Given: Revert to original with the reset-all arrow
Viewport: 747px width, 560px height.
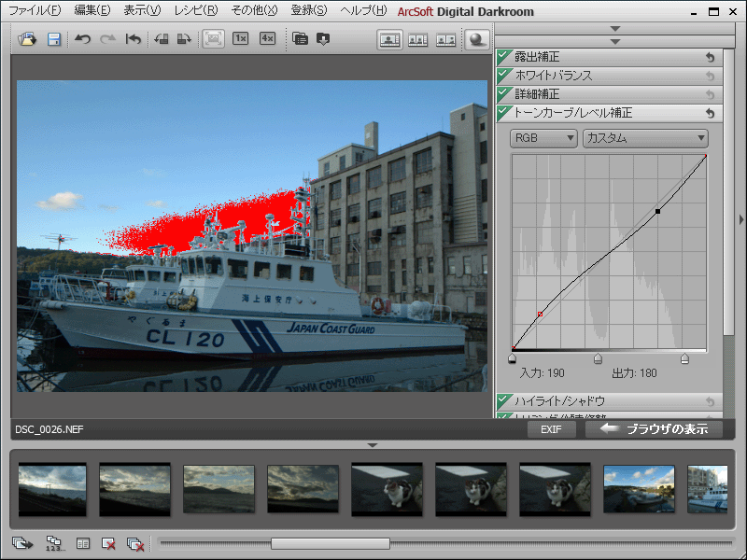Looking at the screenshot, I should click(134, 39).
